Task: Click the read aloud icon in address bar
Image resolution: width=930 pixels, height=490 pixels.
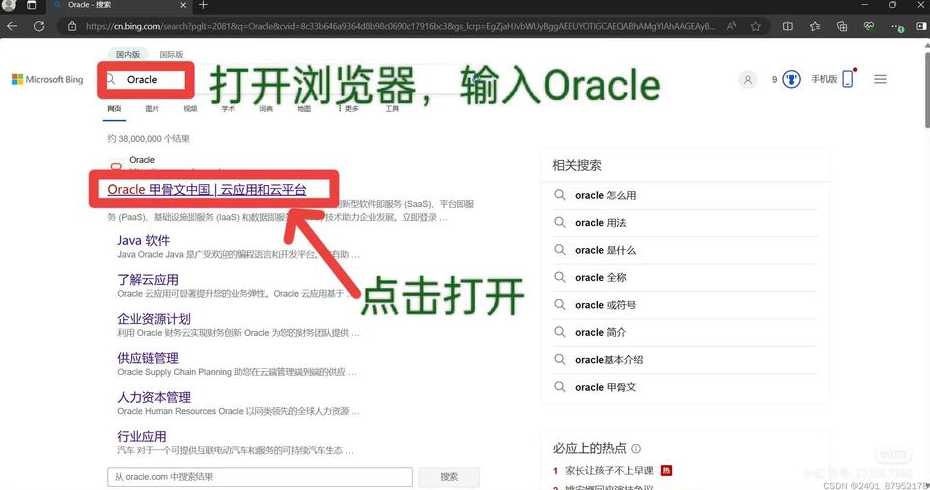Action: tap(731, 26)
